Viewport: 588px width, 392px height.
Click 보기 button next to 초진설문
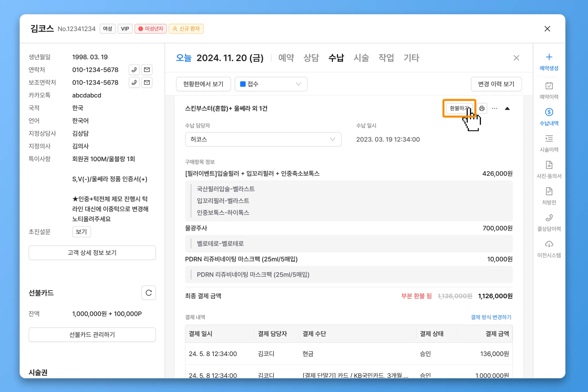[81, 232]
